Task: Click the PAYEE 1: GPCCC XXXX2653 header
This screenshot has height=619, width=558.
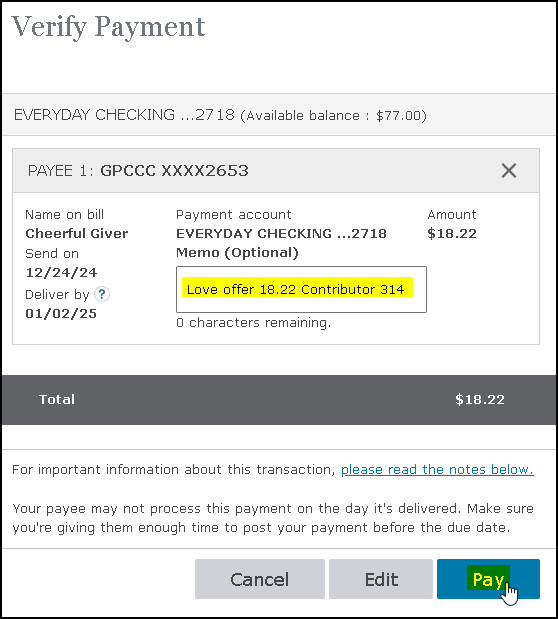Action: coord(276,171)
